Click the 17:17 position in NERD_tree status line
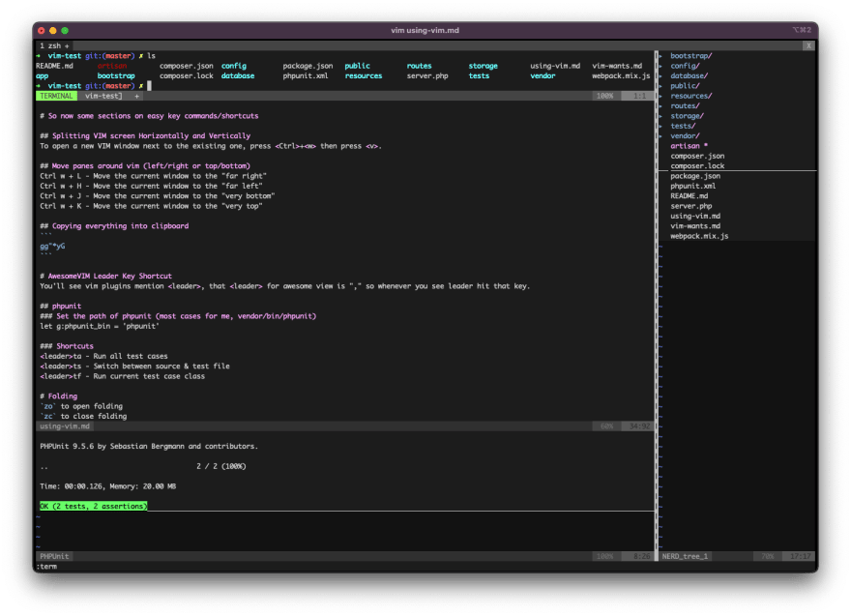Screen dimensions: 851x616 (800, 556)
